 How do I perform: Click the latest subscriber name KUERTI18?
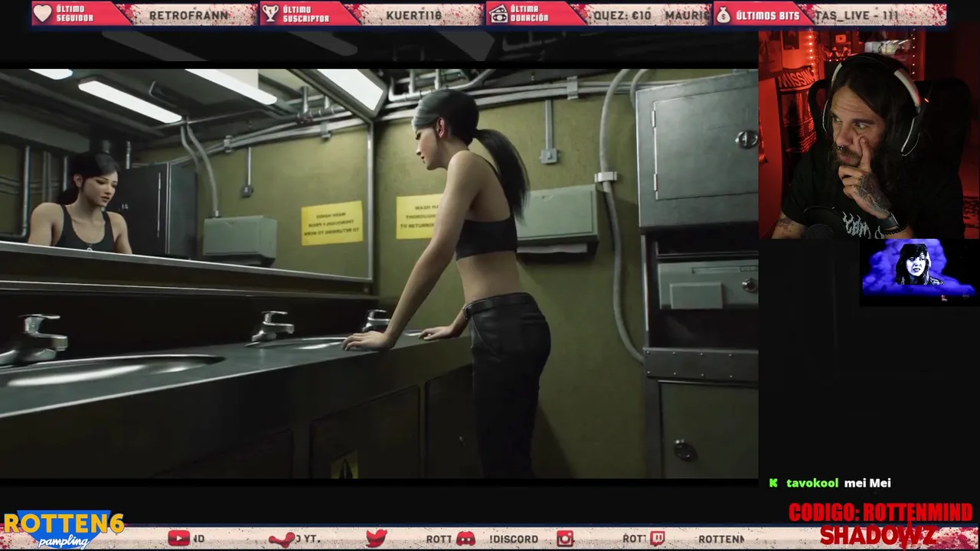click(x=414, y=15)
